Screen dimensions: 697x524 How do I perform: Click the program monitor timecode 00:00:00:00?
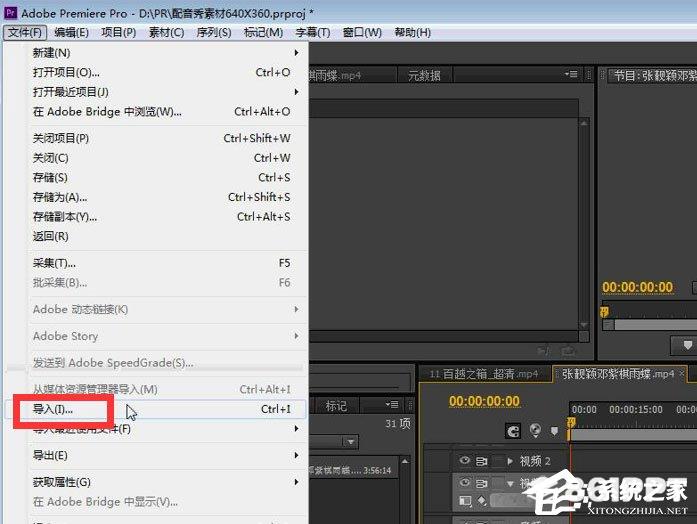pyautogui.click(x=637, y=287)
